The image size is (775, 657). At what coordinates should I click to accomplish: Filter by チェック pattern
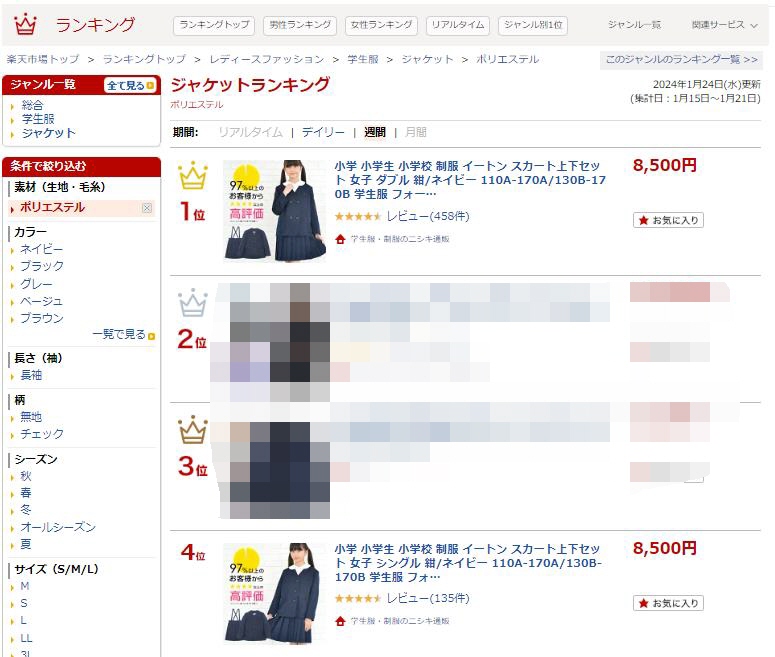click(42, 434)
